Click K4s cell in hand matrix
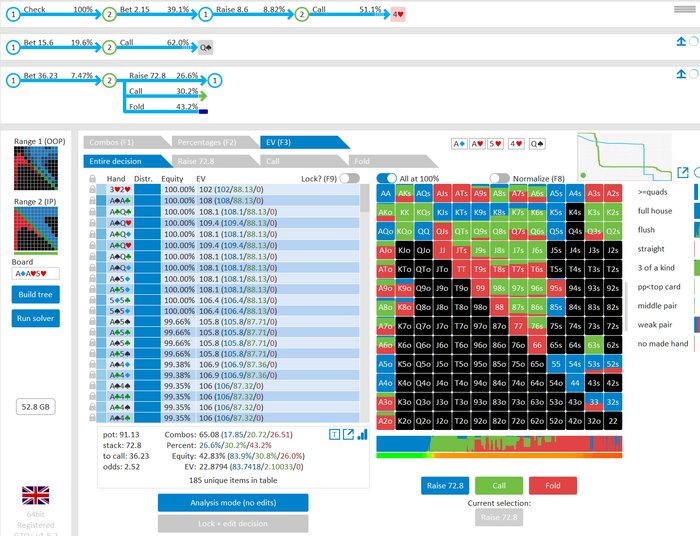This screenshot has height=536, width=700. tap(575, 212)
